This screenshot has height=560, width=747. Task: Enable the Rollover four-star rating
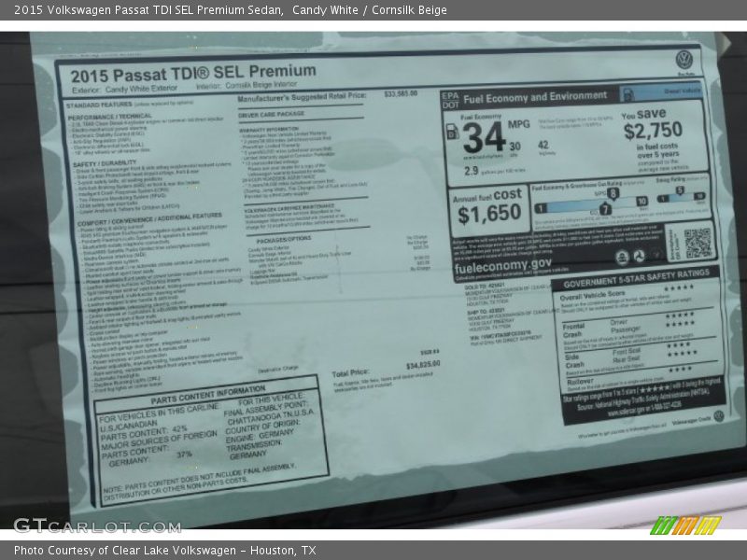(679, 369)
